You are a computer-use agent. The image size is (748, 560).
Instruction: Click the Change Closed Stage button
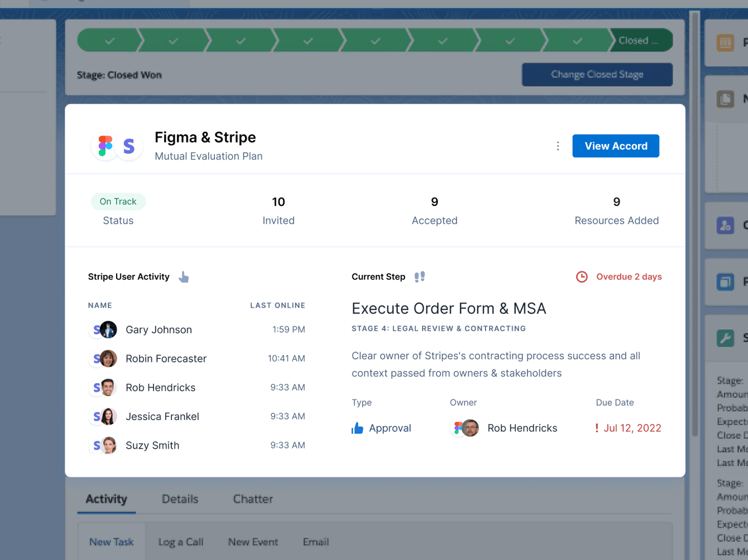coord(597,75)
